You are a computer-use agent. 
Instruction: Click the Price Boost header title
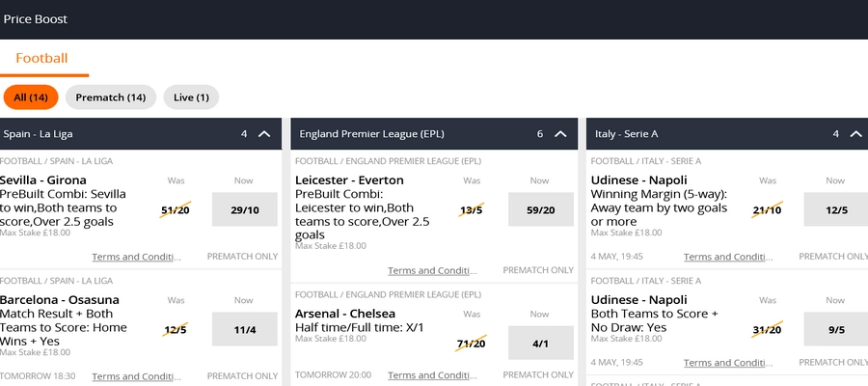[36, 19]
